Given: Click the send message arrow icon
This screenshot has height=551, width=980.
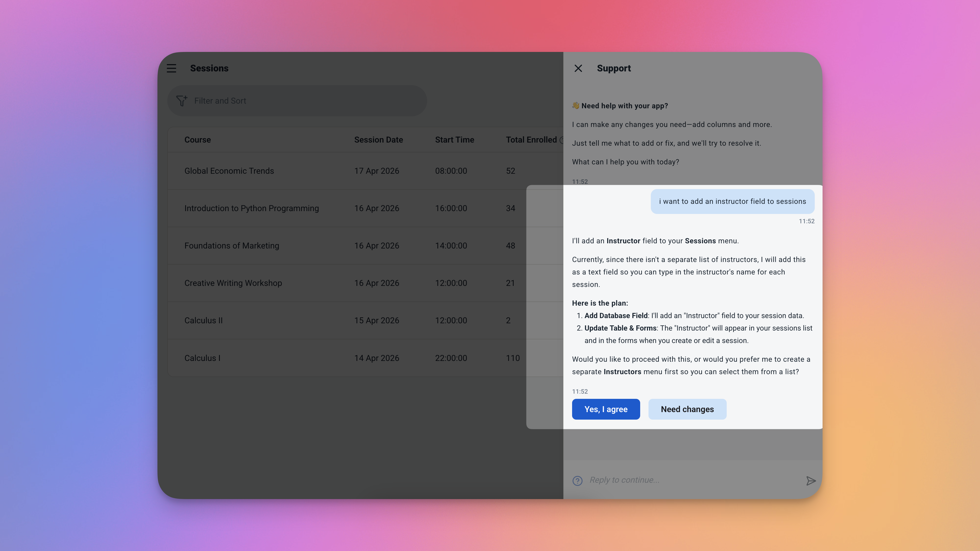Looking at the screenshot, I should pyautogui.click(x=811, y=481).
